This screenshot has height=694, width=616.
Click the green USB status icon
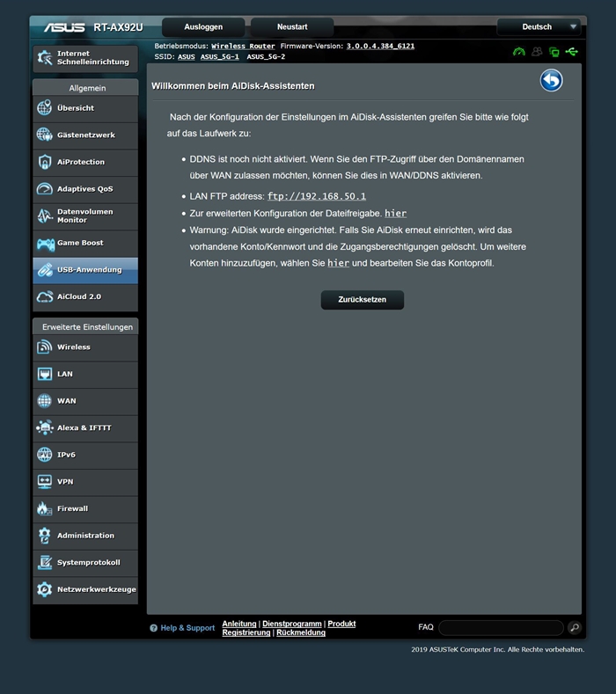(x=572, y=52)
